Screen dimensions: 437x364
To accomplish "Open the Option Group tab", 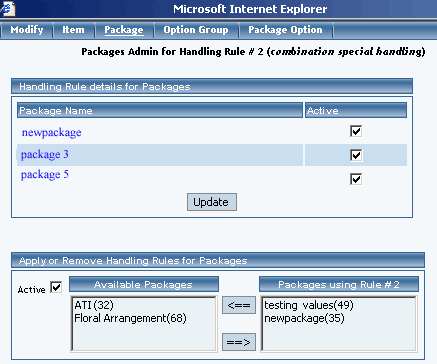I will coord(196,30).
